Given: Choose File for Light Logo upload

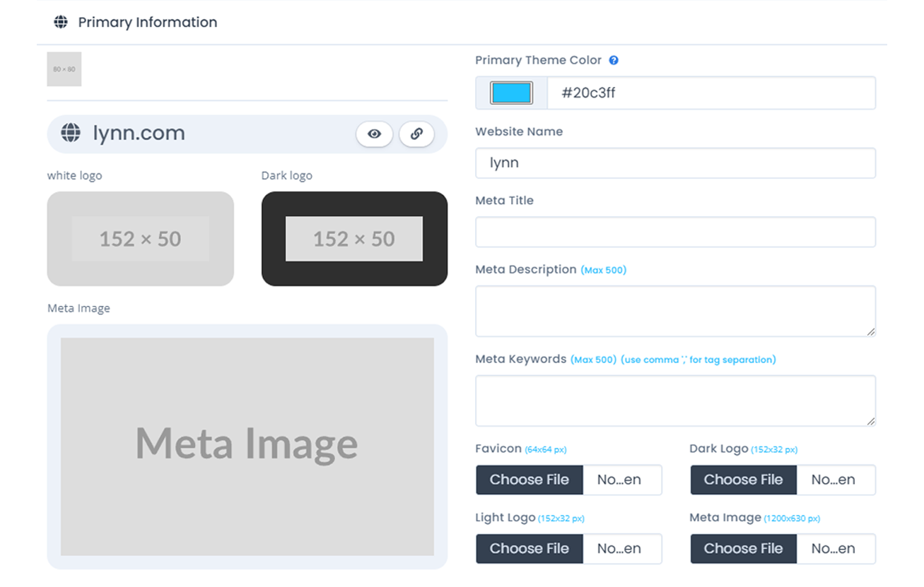Looking at the screenshot, I should [530, 548].
